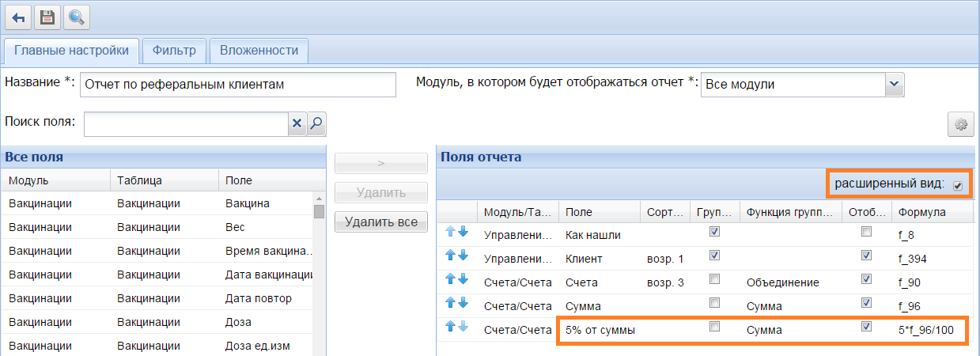
Task: Expand the 'Все модули' module dropdown
Action: coord(894,84)
